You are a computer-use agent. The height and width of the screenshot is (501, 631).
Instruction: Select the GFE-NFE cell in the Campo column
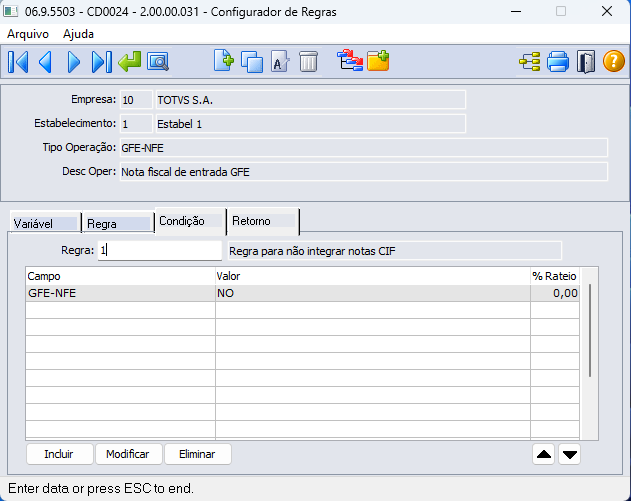(120, 293)
